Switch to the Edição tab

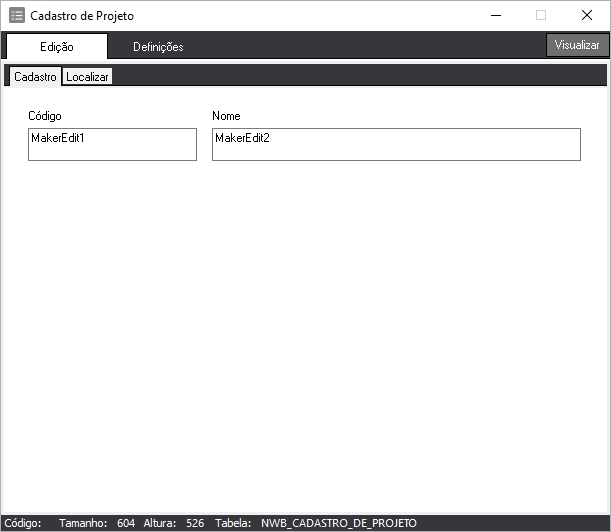click(x=56, y=47)
